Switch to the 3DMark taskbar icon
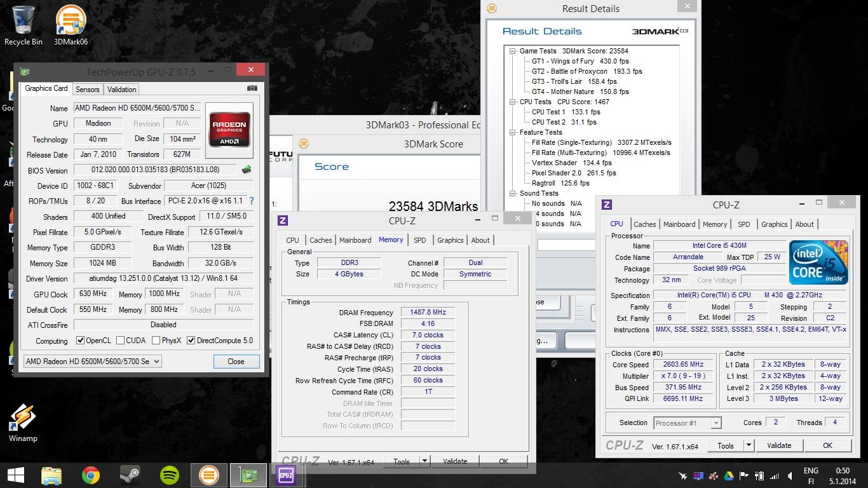This screenshot has height=488, width=868. click(208, 475)
